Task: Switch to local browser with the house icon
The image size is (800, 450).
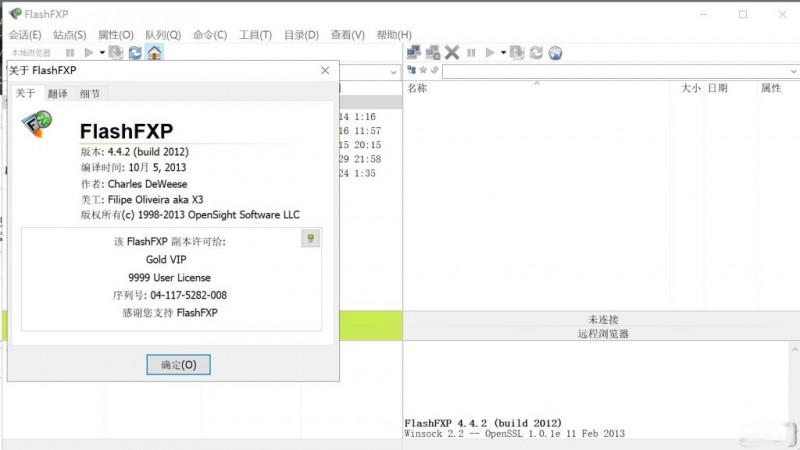Action: point(154,53)
